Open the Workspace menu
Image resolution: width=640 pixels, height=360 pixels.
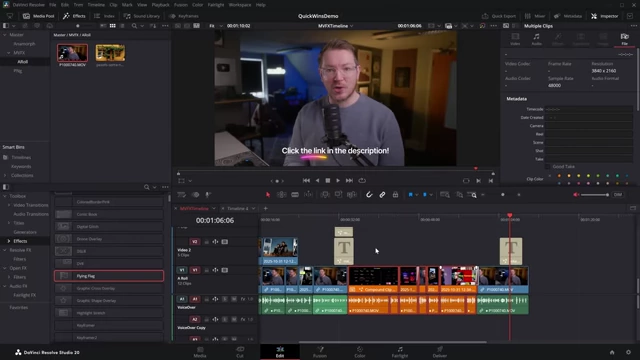click(x=240, y=5)
